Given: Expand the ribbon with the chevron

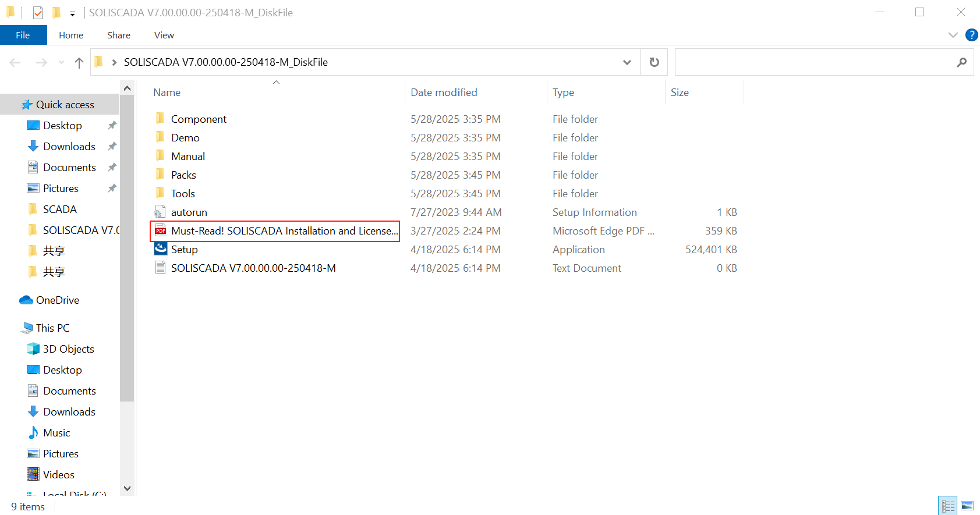Looking at the screenshot, I should coord(953,35).
